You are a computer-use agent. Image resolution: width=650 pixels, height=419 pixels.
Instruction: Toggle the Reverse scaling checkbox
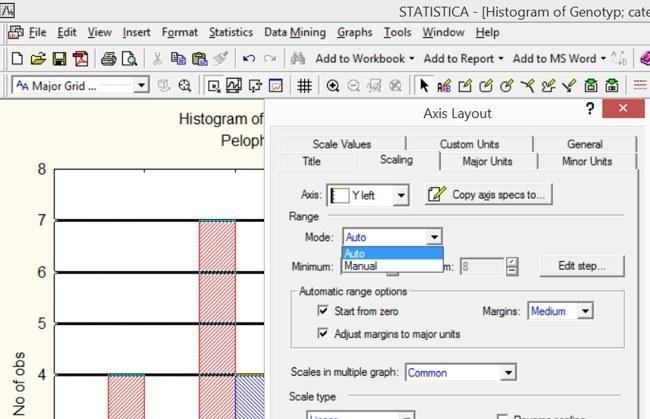click(502, 416)
